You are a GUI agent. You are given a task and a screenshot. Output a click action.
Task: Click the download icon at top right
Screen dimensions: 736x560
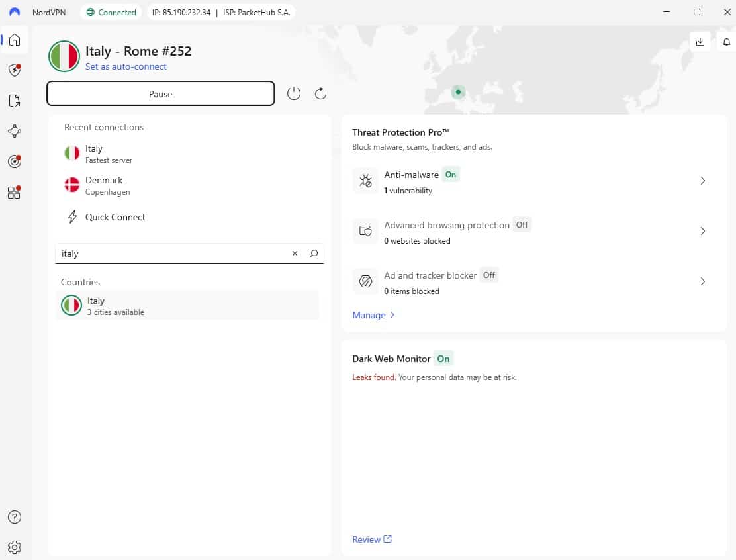coord(700,42)
